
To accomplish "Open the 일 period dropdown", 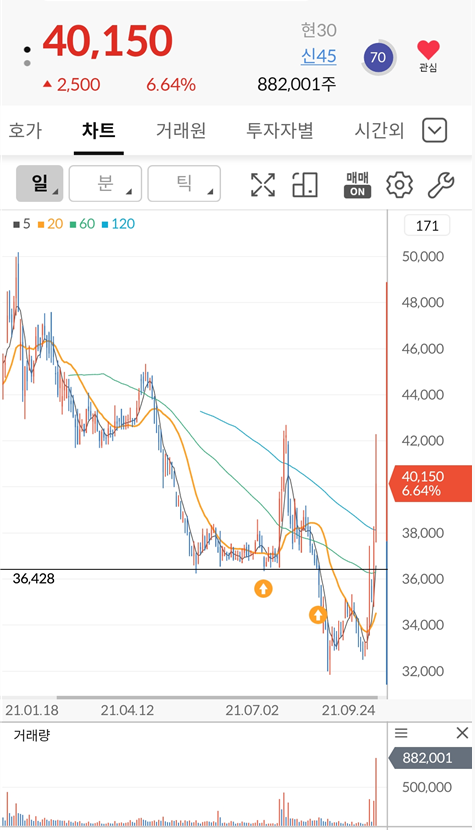I will click(x=40, y=184).
